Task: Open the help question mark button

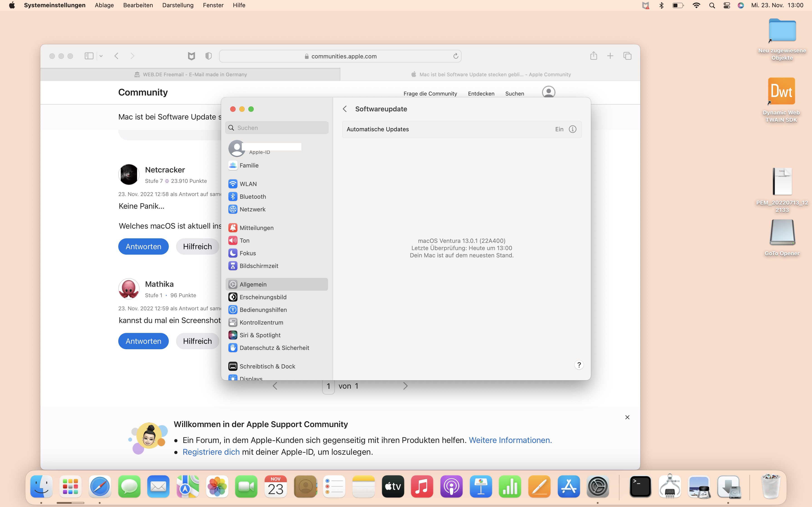Action: click(579, 365)
